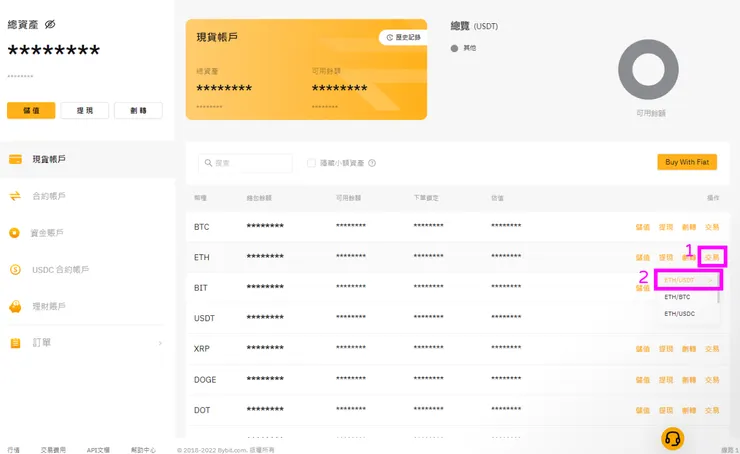Open the 交易 dropdown in the DOGE row

pyautogui.click(x=712, y=380)
